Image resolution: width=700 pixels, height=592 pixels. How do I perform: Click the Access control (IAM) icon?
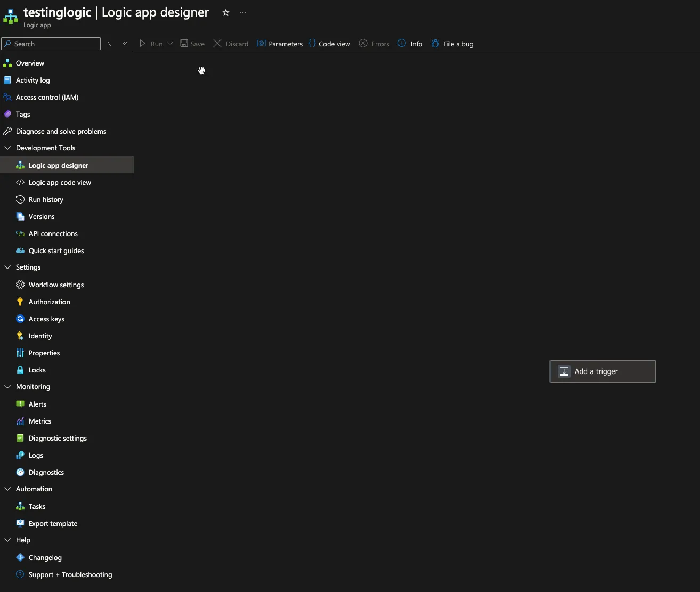(7, 98)
